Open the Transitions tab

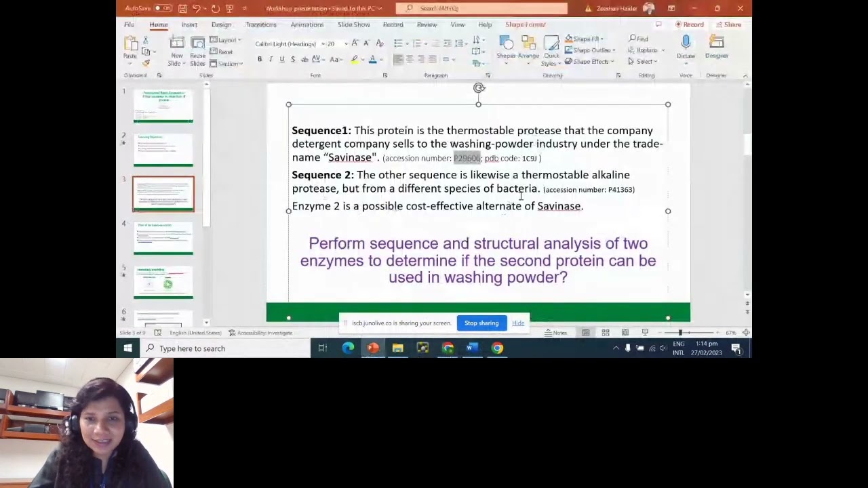pos(261,24)
